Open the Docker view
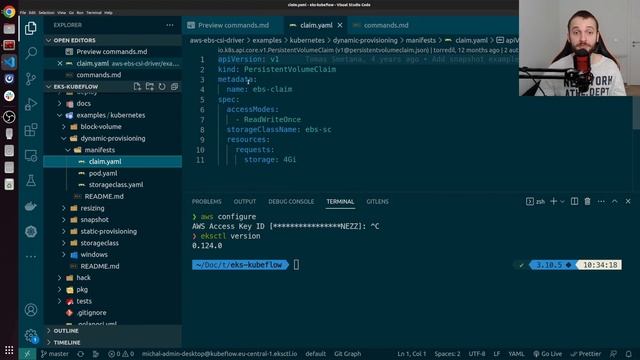 (x=31, y=206)
